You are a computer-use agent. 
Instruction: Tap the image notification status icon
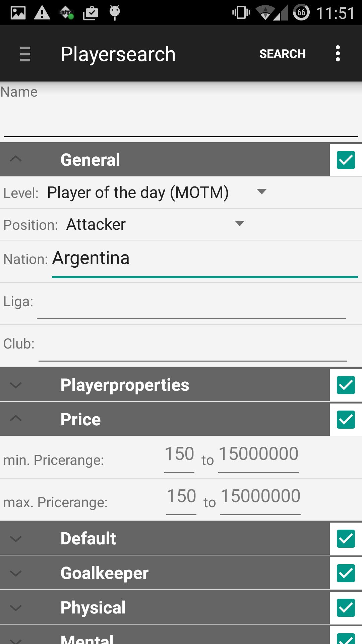pos(18,13)
